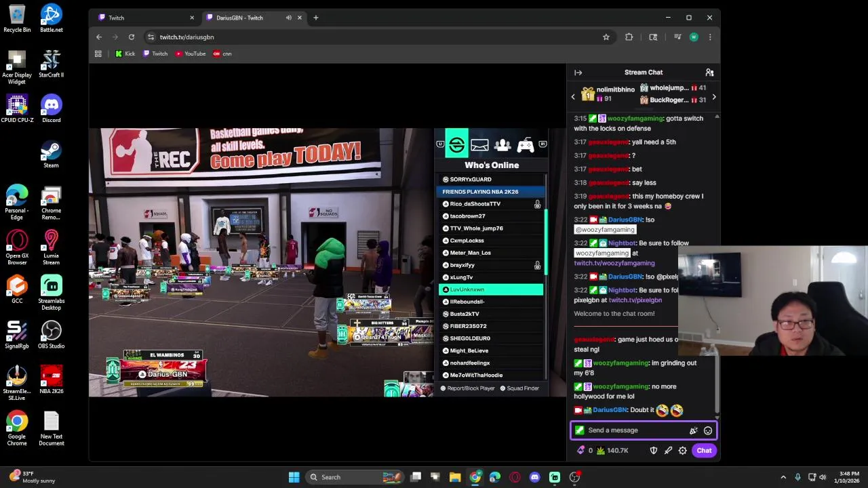Collapse the Stream Chat panel with arrow icon

click(x=578, y=73)
